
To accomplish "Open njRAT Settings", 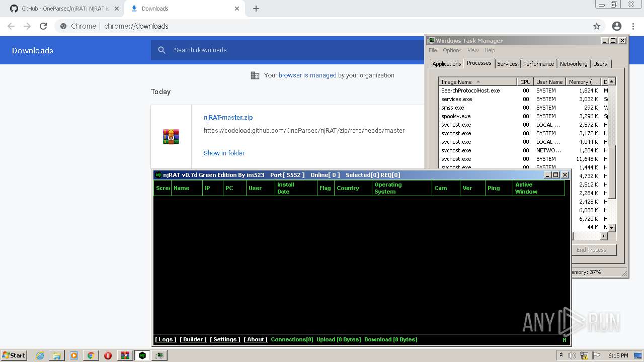I will [x=225, y=339].
